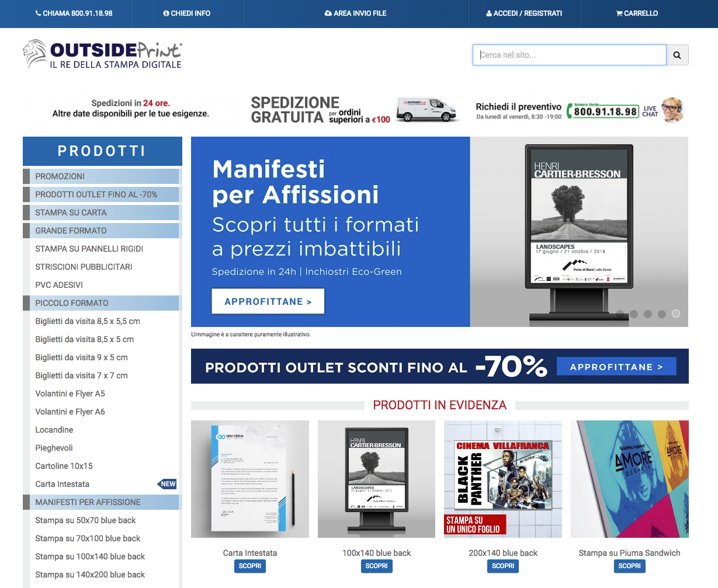Collapse the Piccolo Formato category

(x=101, y=303)
